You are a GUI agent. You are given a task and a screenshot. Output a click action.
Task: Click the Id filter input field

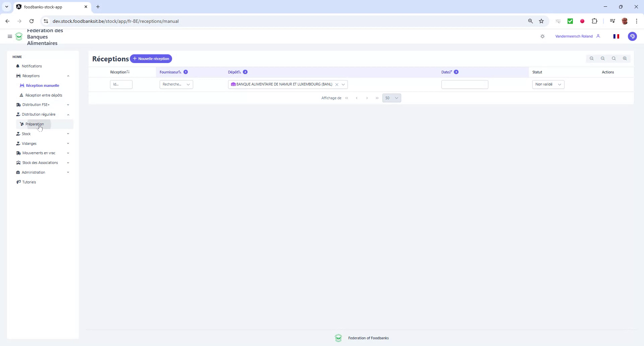[121, 84]
